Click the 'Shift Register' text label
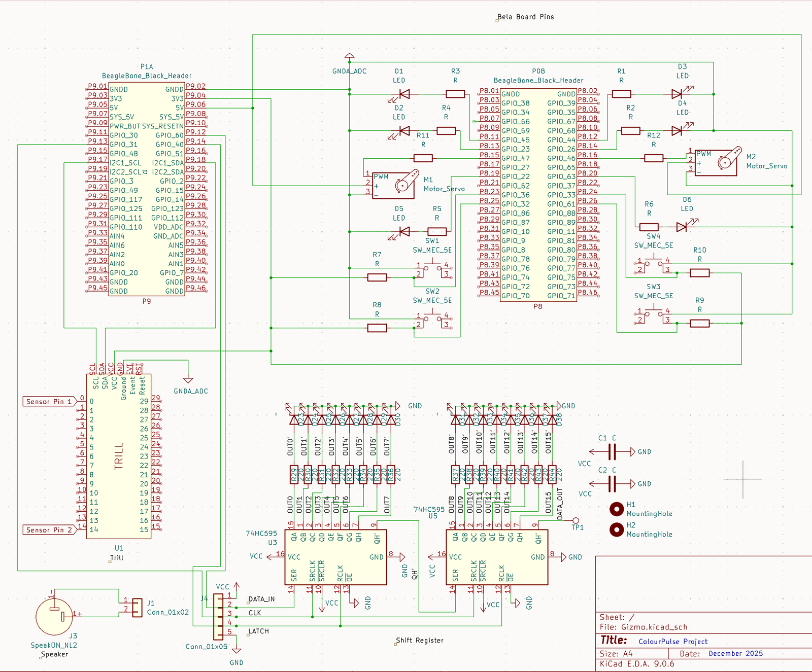 tap(420, 640)
